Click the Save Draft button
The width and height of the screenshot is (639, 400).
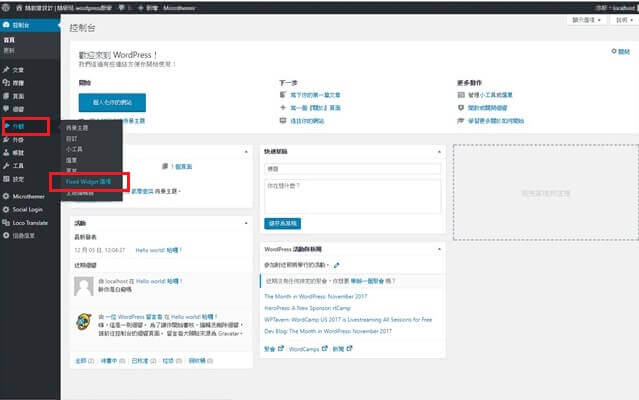click(x=282, y=223)
